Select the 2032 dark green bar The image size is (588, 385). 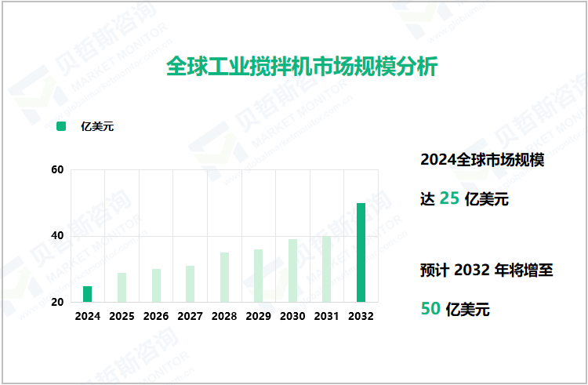click(361, 252)
